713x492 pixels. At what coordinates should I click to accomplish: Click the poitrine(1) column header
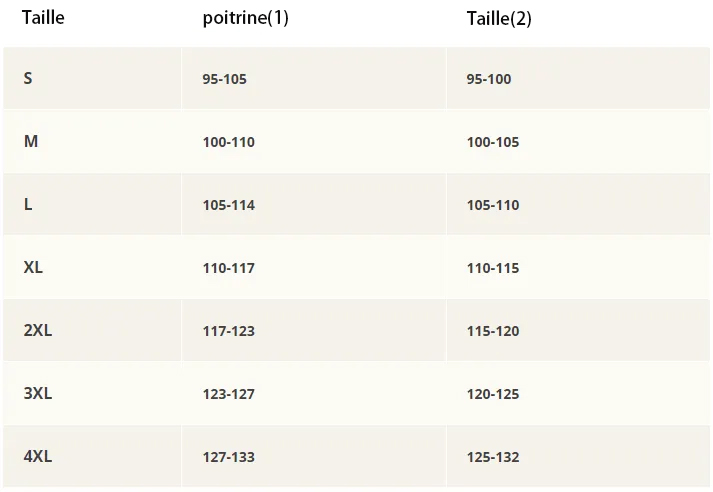[245, 19]
